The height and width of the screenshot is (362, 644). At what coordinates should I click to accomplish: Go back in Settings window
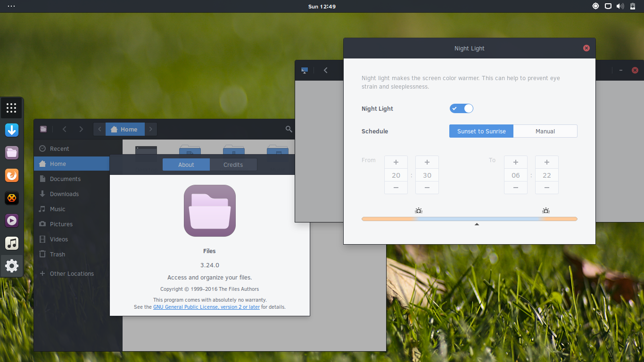click(x=325, y=70)
